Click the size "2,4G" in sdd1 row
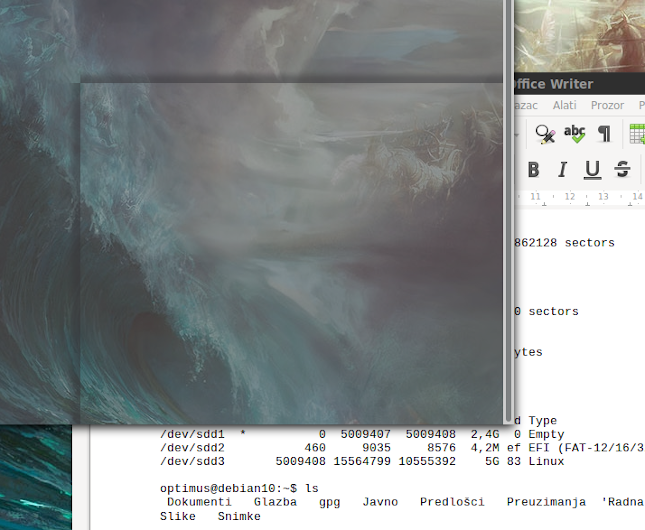Viewport: 645px width, 530px height. point(485,434)
